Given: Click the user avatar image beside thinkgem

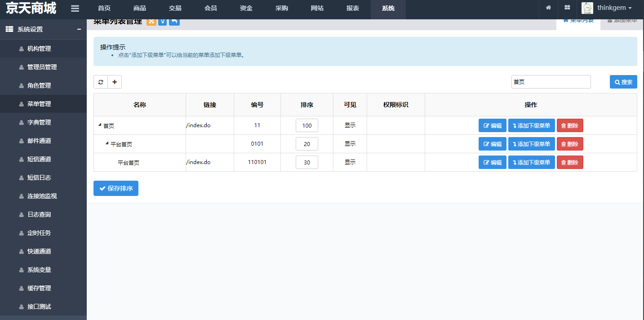Looking at the screenshot, I should click(x=587, y=8).
